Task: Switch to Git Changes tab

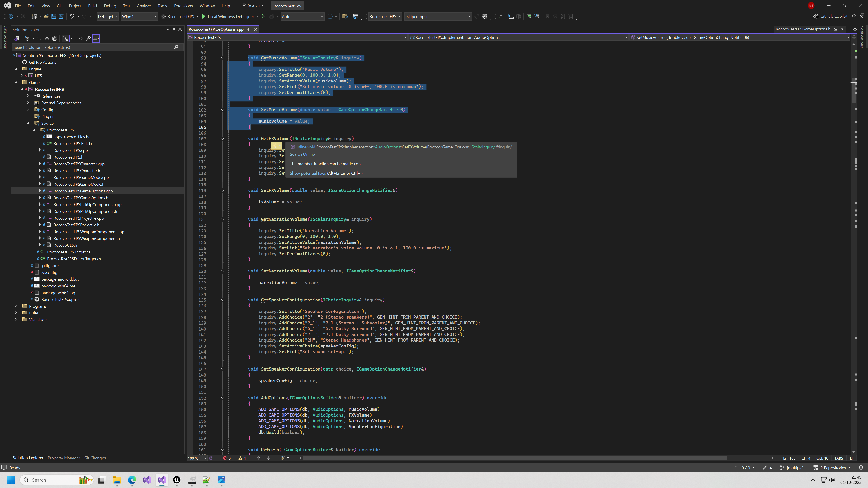Action: [95, 458]
